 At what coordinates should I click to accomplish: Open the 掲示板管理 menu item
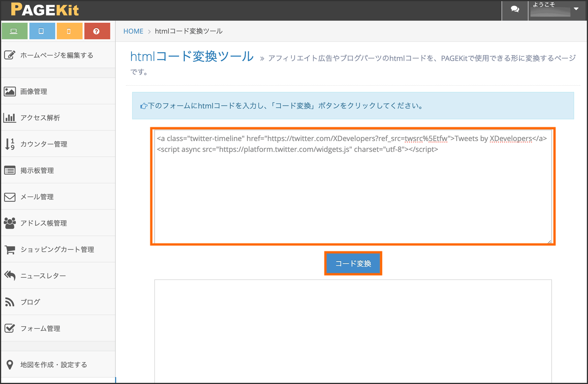point(58,170)
